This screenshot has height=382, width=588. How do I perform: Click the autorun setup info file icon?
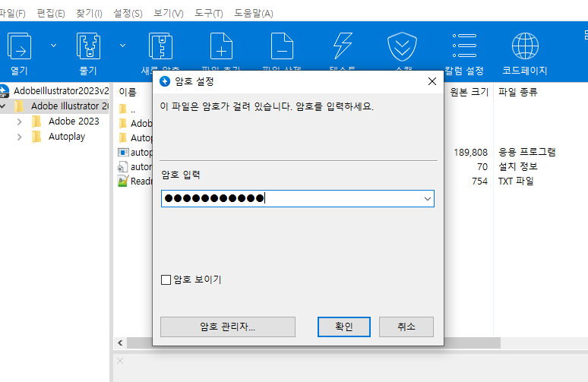point(122,167)
